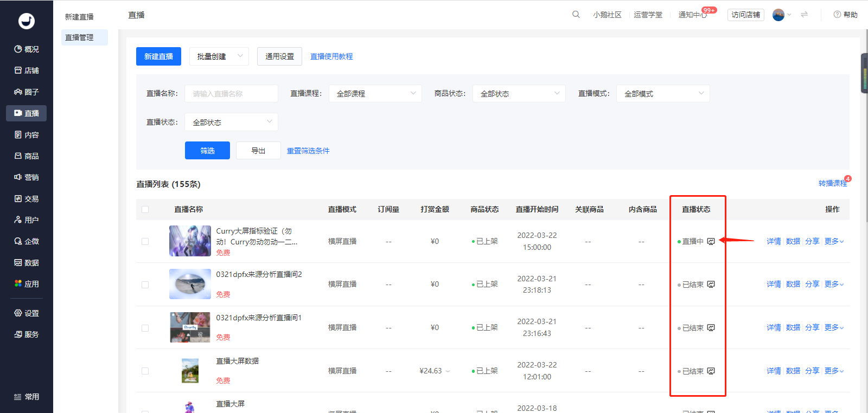Open the 数据 data section in the sidebar

tap(26, 263)
